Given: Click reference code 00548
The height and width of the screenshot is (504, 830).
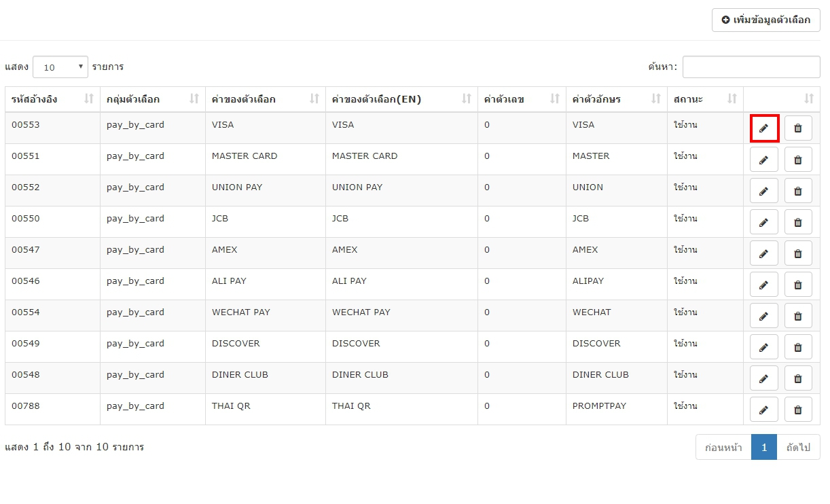Looking at the screenshot, I should [26, 375].
